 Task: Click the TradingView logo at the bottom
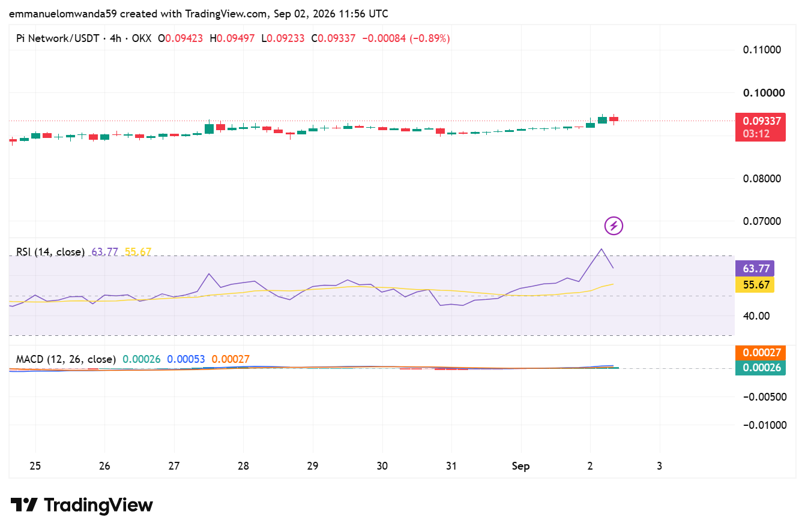[82, 505]
